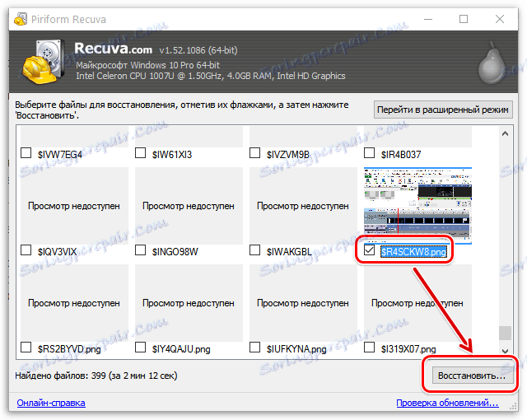The image size is (527, 420).
Task: Open the Проверка обновлений... link
Action: [447, 403]
